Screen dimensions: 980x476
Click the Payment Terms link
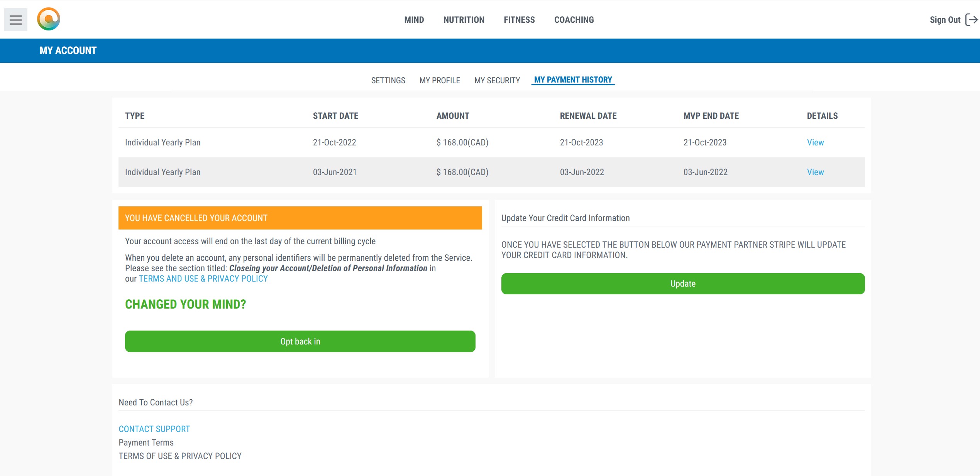click(146, 442)
